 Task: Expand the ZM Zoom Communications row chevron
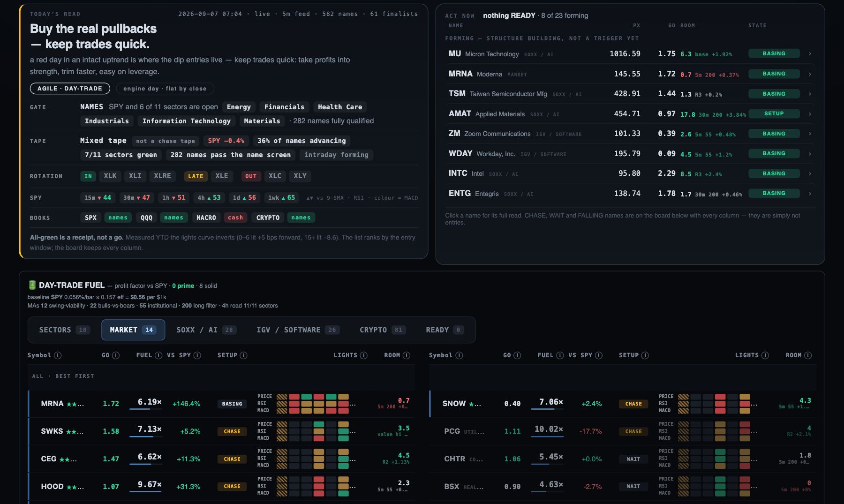coord(810,134)
